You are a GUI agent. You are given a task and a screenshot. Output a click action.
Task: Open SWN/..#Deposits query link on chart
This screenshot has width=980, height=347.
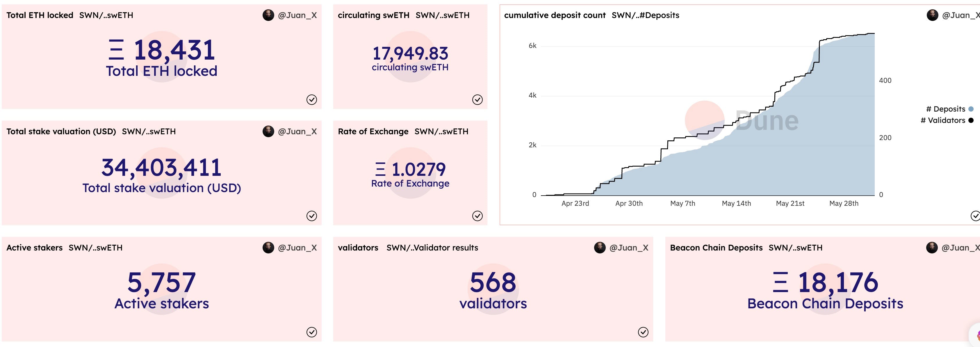pos(645,15)
